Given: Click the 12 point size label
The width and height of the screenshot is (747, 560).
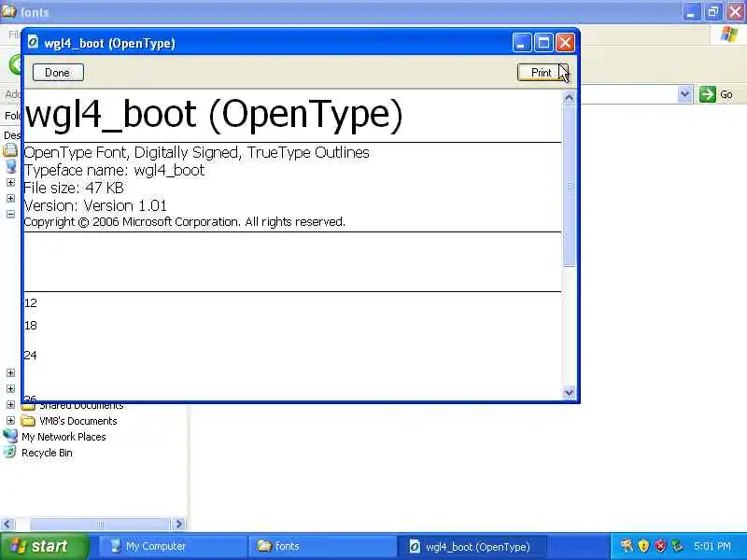Looking at the screenshot, I should pos(31,302).
